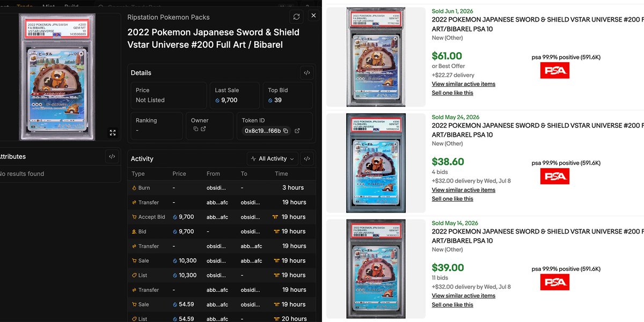The width and height of the screenshot is (644, 322).
Task: Click the Last Sale value 9,700
Action: 229,100
